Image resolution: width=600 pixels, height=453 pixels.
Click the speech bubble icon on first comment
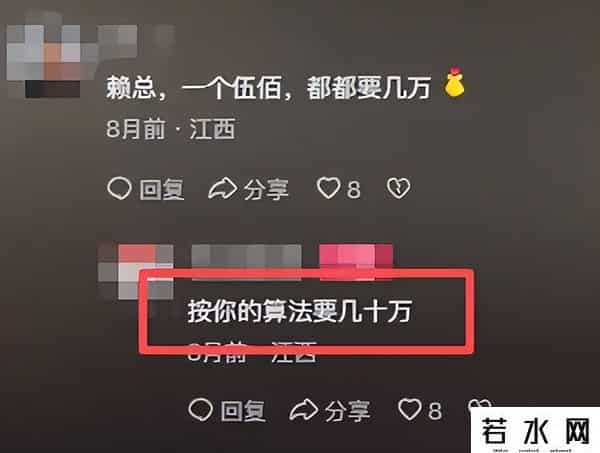coord(120,189)
